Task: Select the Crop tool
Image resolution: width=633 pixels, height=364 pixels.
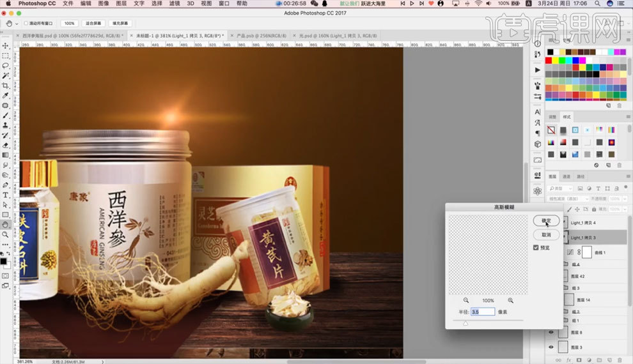Action: pos(6,86)
